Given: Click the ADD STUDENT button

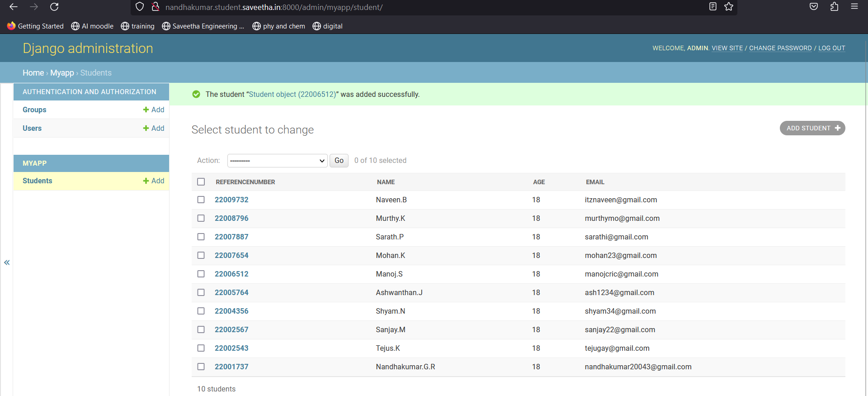Looking at the screenshot, I should click(x=812, y=128).
